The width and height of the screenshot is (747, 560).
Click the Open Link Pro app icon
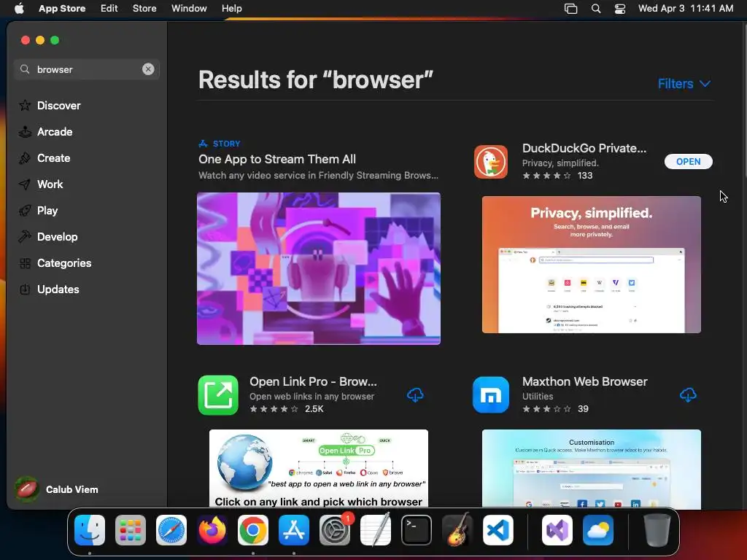point(218,395)
